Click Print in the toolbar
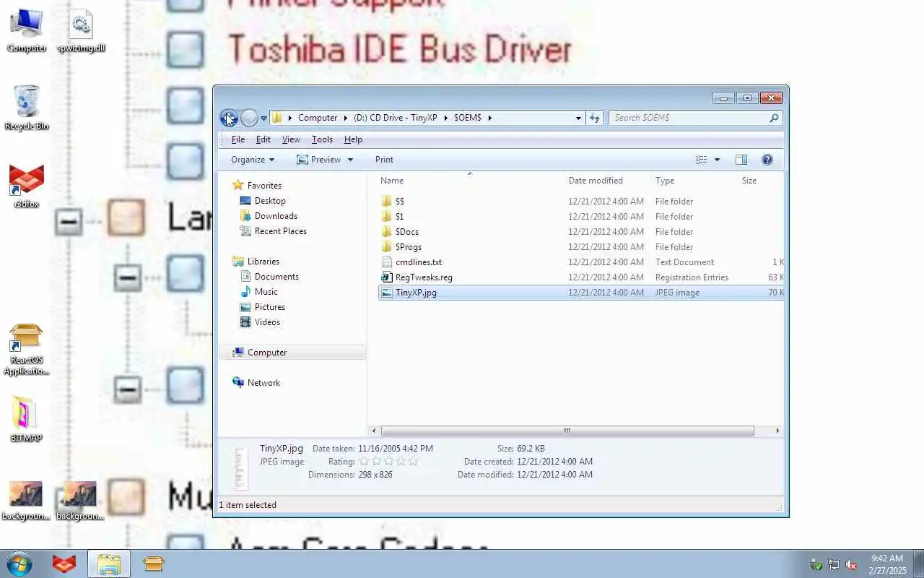The image size is (924, 578). point(384,160)
